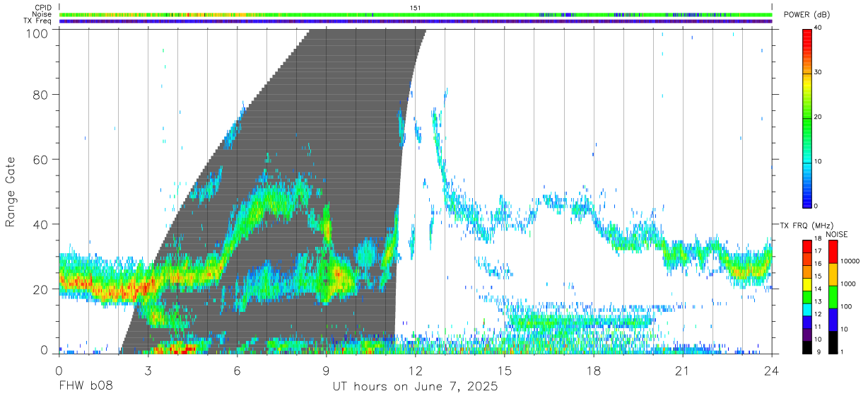This screenshot has width=868, height=401.
Task: Click the NOISE legend title
Action: 836,234
